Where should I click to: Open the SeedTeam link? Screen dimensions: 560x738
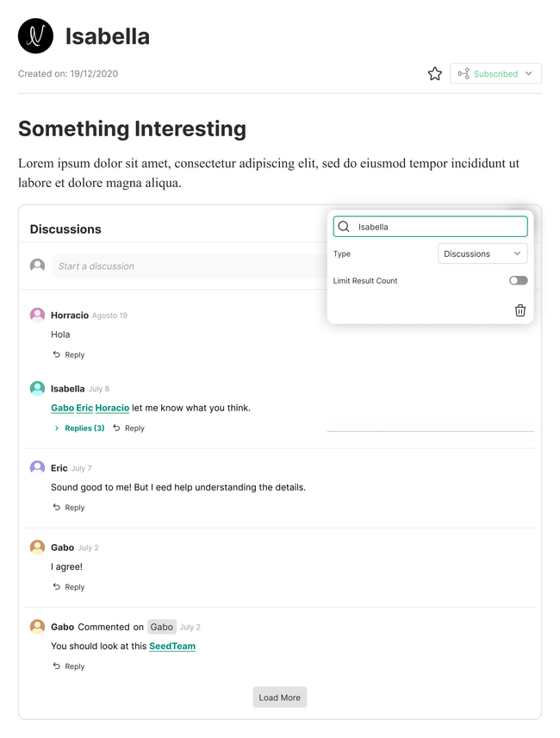point(172,646)
